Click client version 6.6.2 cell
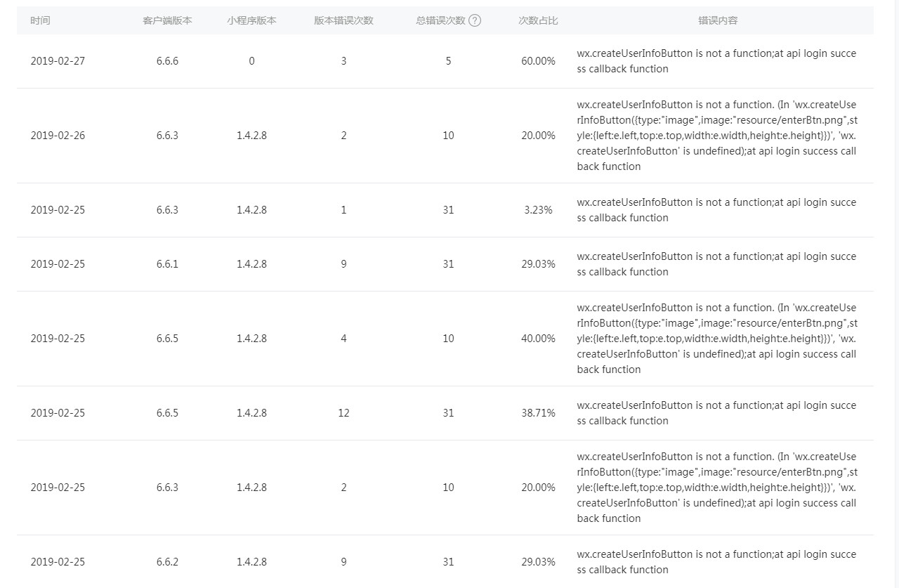The width and height of the screenshot is (899, 588). (x=167, y=562)
